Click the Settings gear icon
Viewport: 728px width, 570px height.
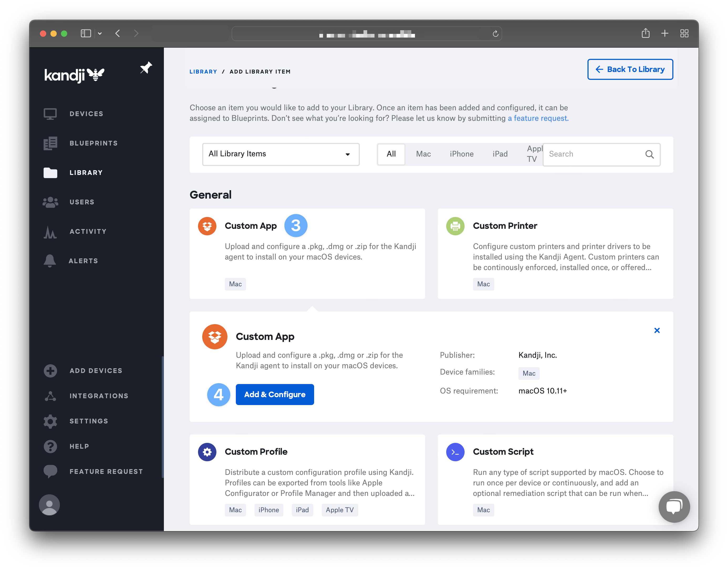pos(50,421)
